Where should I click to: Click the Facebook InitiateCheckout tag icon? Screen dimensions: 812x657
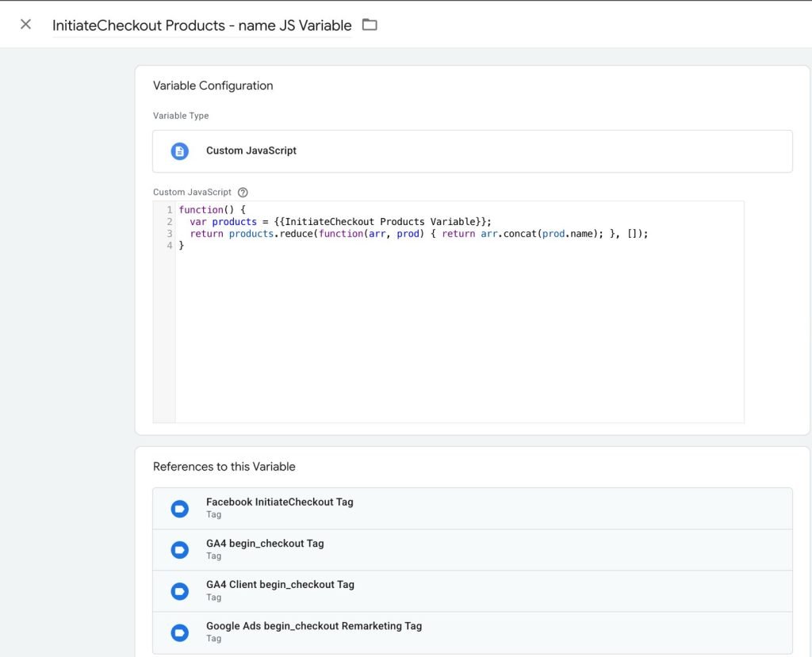click(180, 509)
